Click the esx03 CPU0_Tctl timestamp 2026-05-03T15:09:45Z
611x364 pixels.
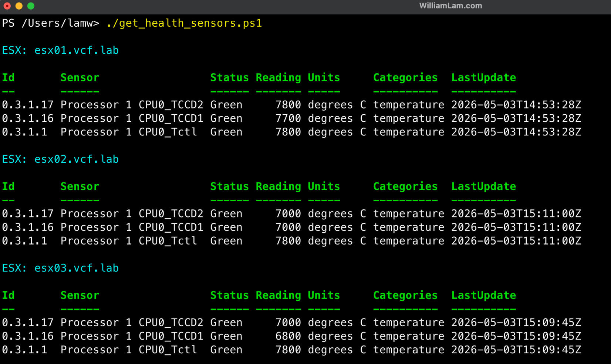pyautogui.click(x=516, y=350)
